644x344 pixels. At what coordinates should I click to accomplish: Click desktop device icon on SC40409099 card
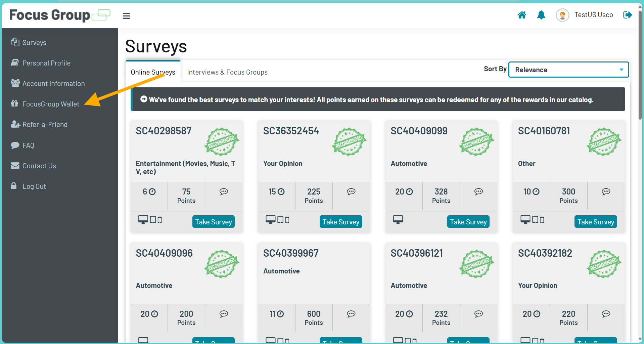[398, 220]
